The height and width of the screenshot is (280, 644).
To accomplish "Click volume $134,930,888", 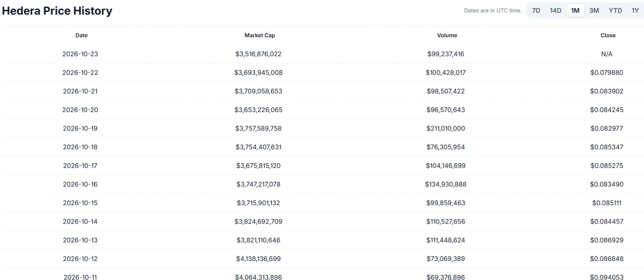I will point(446,184).
